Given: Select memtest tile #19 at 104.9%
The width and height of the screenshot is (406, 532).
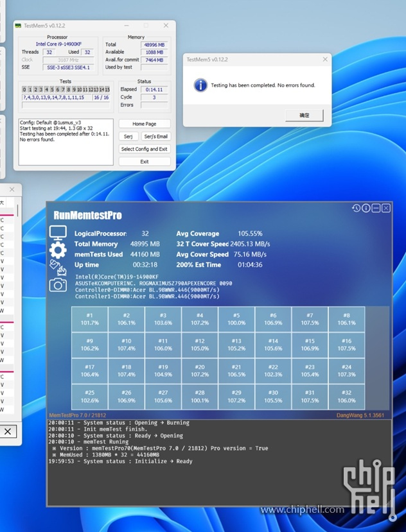Looking at the screenshot, I should 163,371.
